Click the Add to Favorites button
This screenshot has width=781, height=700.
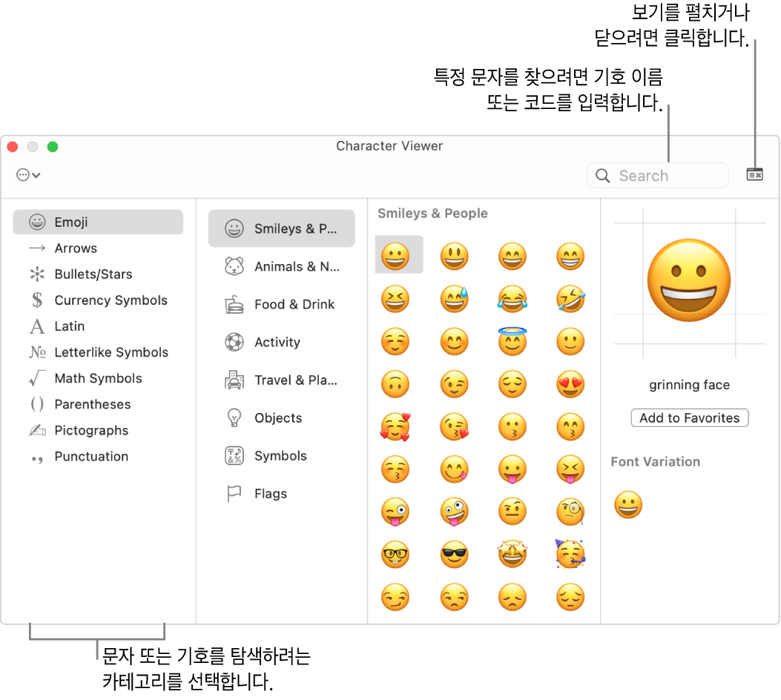(x=689, y=417)
